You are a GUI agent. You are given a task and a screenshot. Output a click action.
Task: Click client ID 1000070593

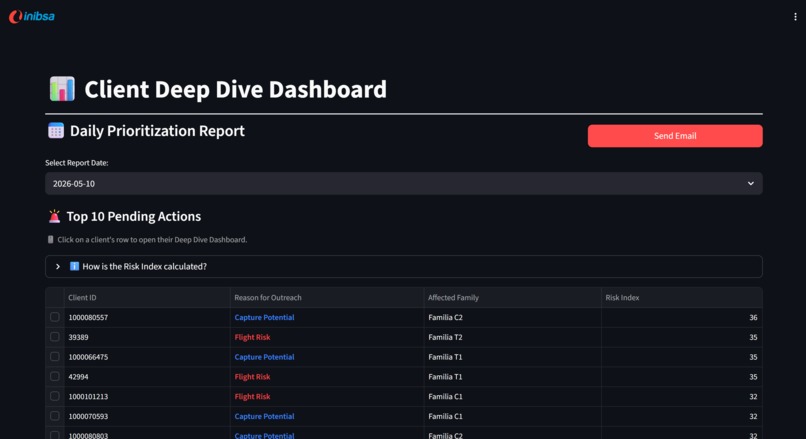(88, 416)
